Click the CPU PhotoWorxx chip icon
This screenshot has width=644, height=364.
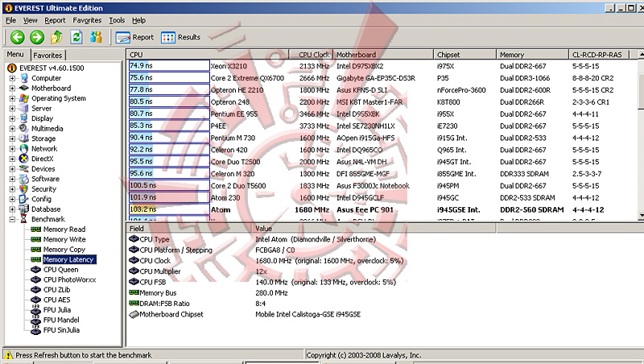point(35,279)
